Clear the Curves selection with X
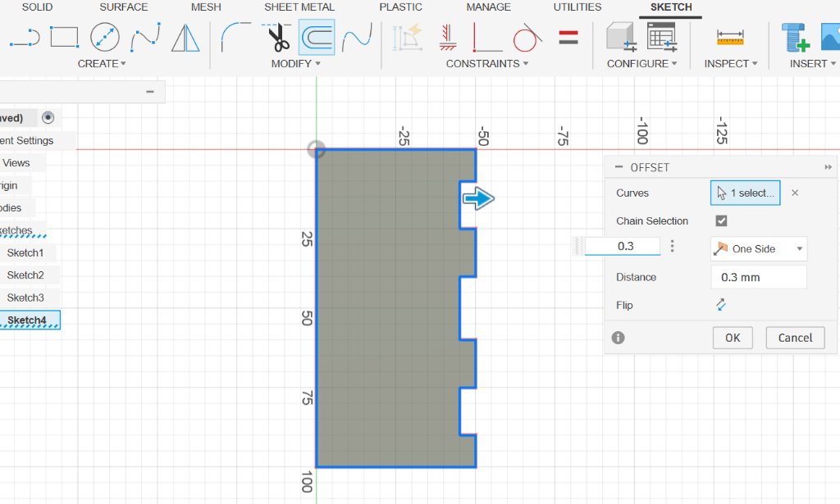The width and height of the screenshot is (840, 504). tap(795, 193)
